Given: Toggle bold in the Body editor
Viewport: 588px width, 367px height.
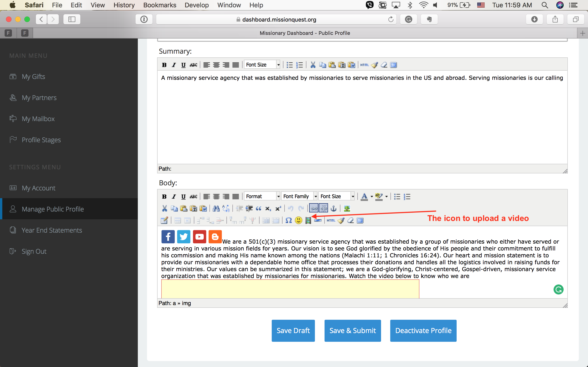Looking at the screenshot, I should click(x=164, y=196).
